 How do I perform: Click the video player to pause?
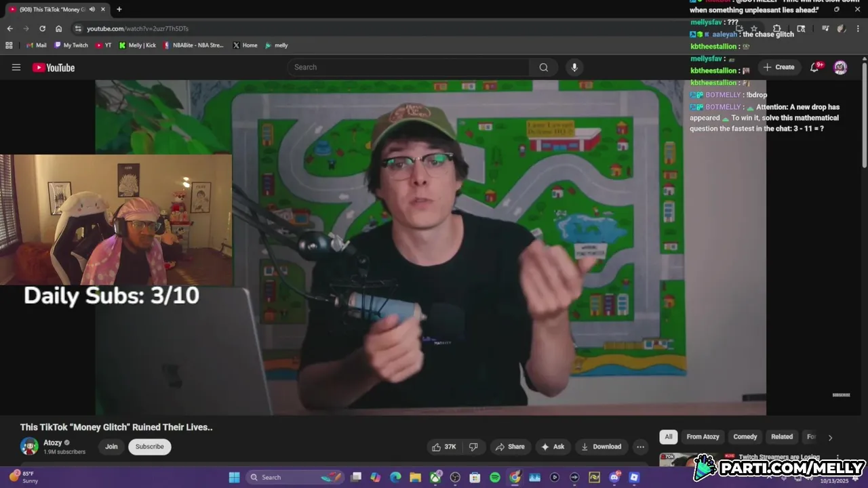pos(431,247)
